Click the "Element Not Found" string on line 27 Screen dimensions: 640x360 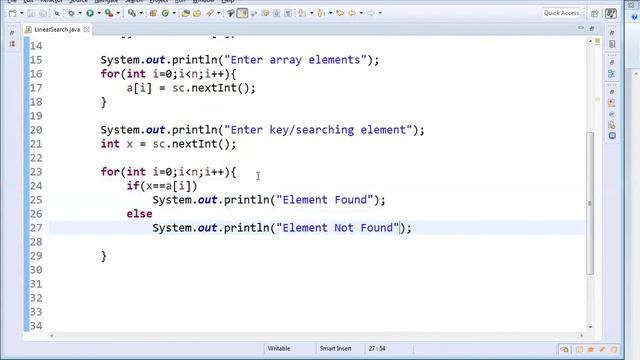[338, 228]
